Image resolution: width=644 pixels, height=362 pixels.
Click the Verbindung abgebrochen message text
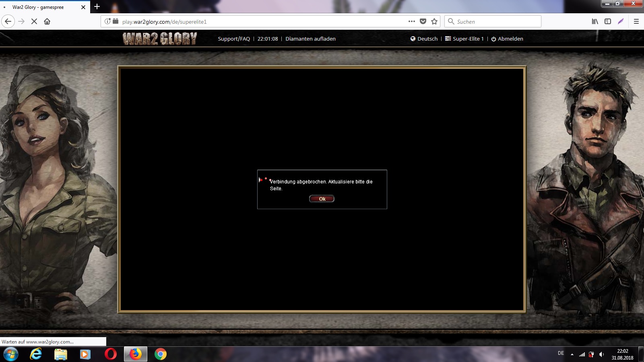321,185
